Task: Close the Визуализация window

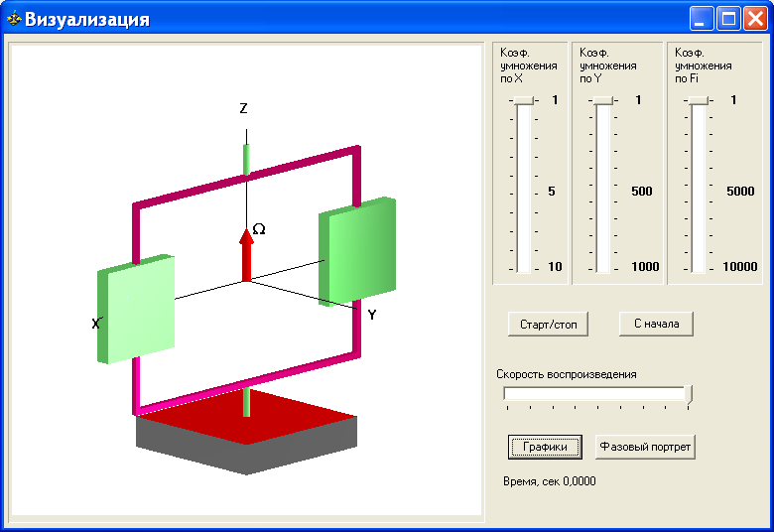Action: 756,19
